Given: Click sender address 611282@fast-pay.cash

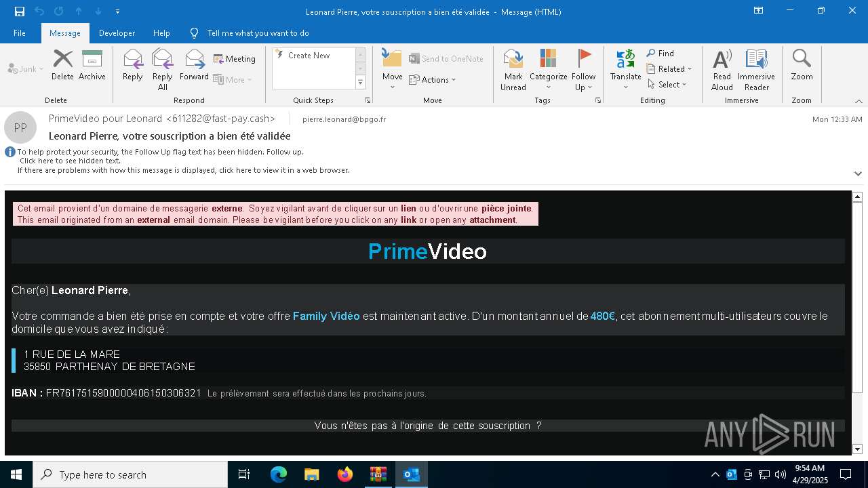Looking at the screenshot, I should click(x=220, y=119).
